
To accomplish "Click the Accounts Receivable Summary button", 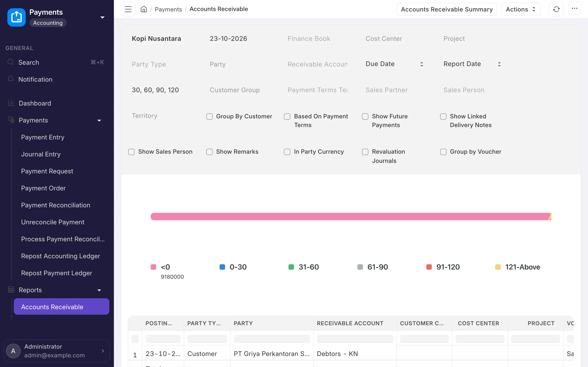I will pos(447,9).
